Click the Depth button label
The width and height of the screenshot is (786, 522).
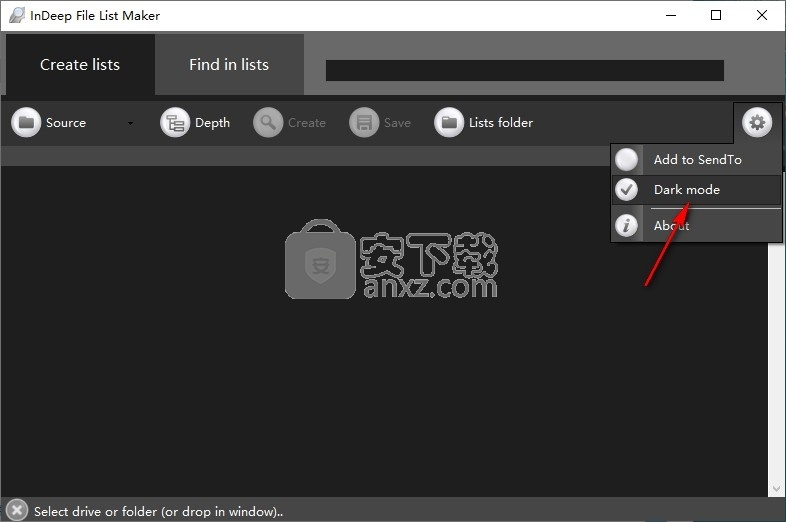point(213,123)
